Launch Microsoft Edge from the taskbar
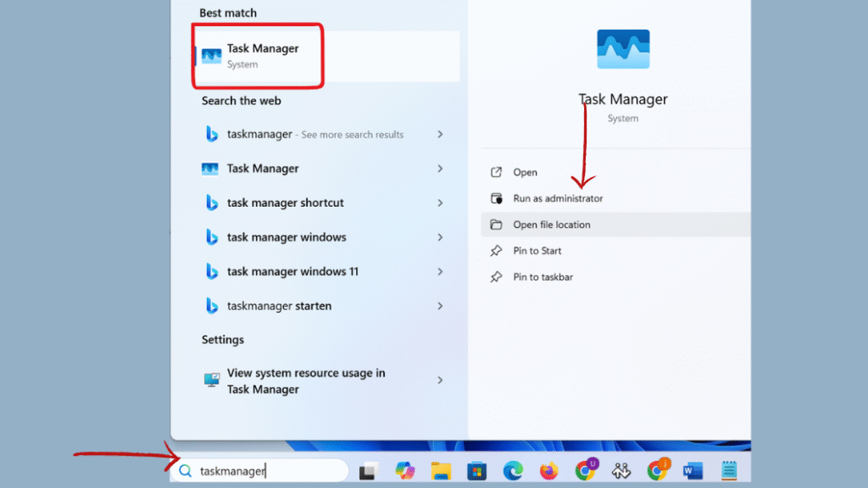This screenshot has height=488, width=868. (513, 471)
